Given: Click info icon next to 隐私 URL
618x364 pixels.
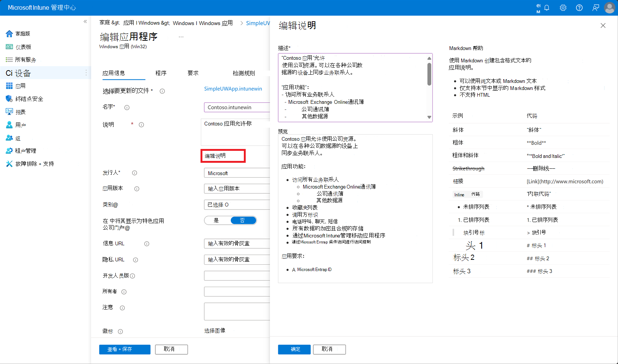Looking at the screenshot, I should pos(135,260).
